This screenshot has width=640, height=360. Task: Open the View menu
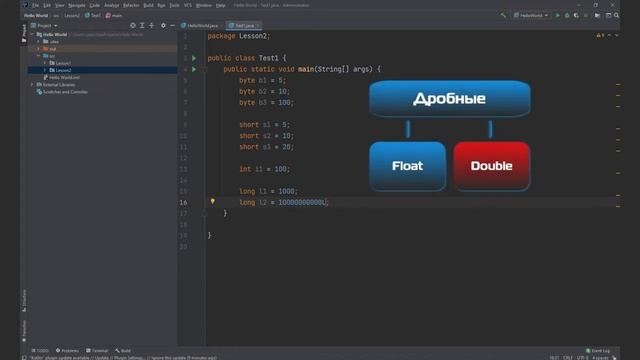click(60, 5)
